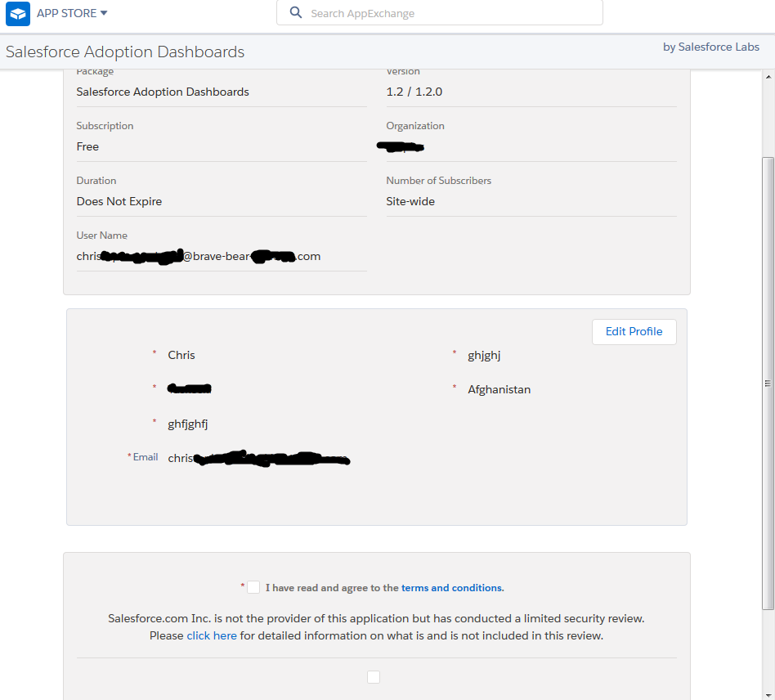
Task: Open the APP STORE dropdown menu
Action: point(72,13)
